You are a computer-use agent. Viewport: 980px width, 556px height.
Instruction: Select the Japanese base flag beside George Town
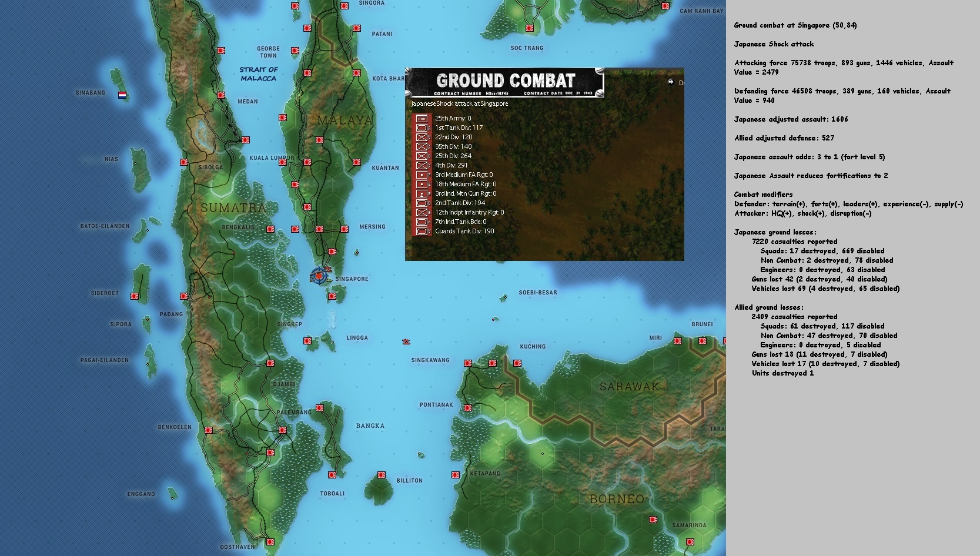point(295,51)
